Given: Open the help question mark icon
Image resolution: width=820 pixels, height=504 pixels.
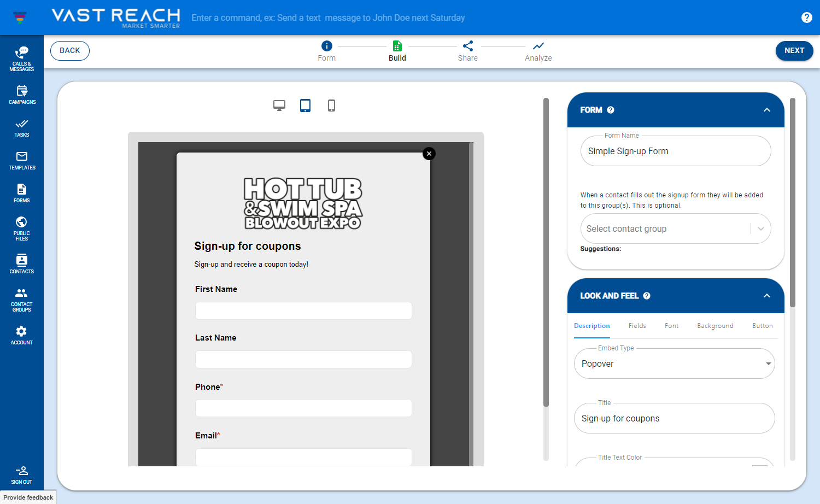Looking at the screenshot, I should coord(806,17).
